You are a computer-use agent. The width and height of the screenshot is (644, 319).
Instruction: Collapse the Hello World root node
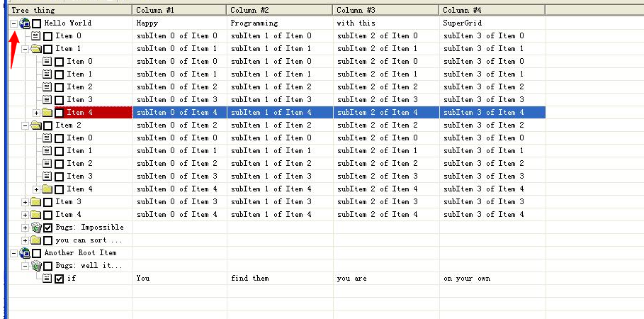tap(13, 23)
